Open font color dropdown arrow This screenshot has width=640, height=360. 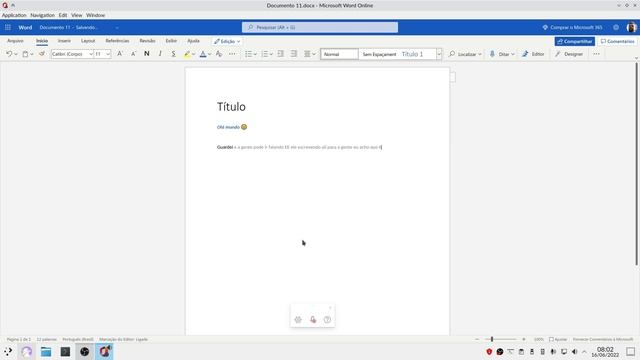click(x=209, y=54)
